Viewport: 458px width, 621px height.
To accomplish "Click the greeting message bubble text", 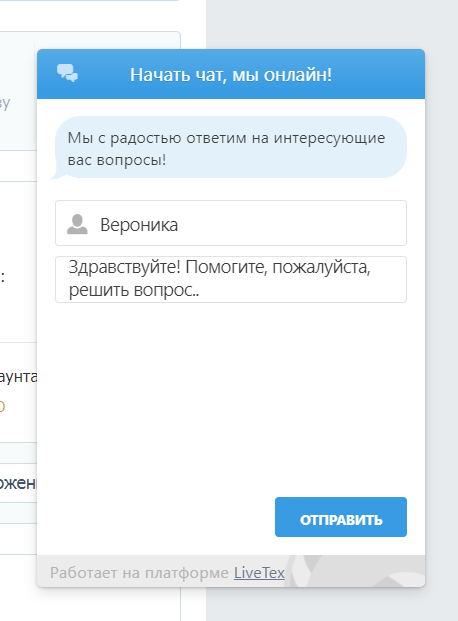I will point(226,149).
